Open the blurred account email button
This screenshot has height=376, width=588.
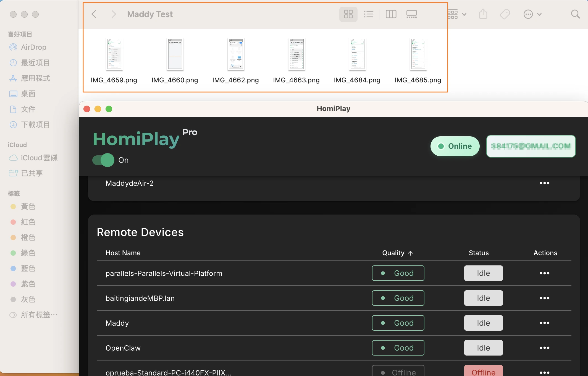coord(531,146)
